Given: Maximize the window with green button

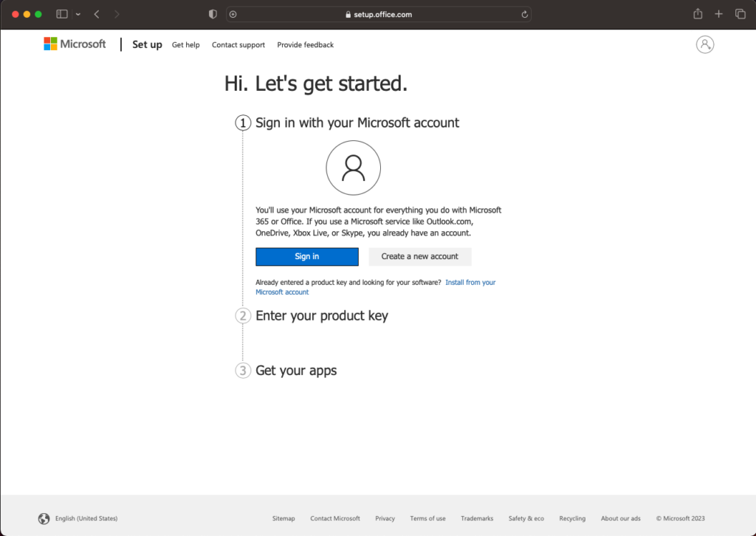Looking at the screenshot, I should pyautogui.click(x=38, y=14).
